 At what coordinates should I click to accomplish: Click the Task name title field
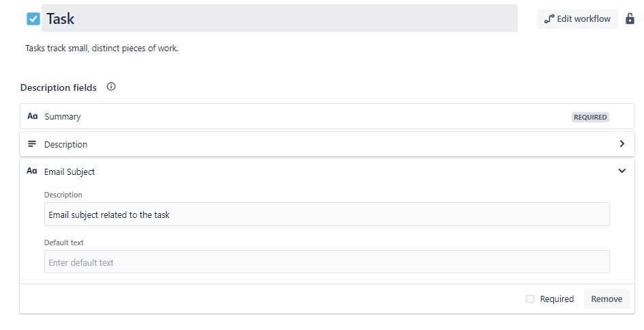[279, 18]
